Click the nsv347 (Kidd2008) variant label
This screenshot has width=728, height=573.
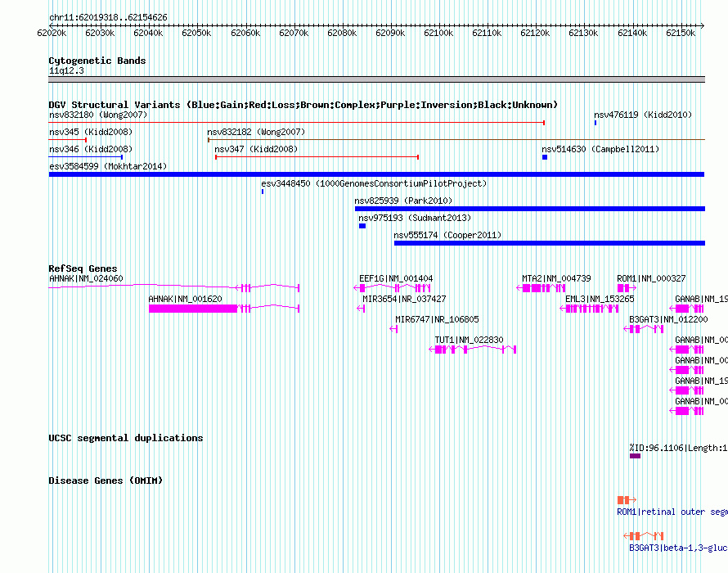click(256, 149)
